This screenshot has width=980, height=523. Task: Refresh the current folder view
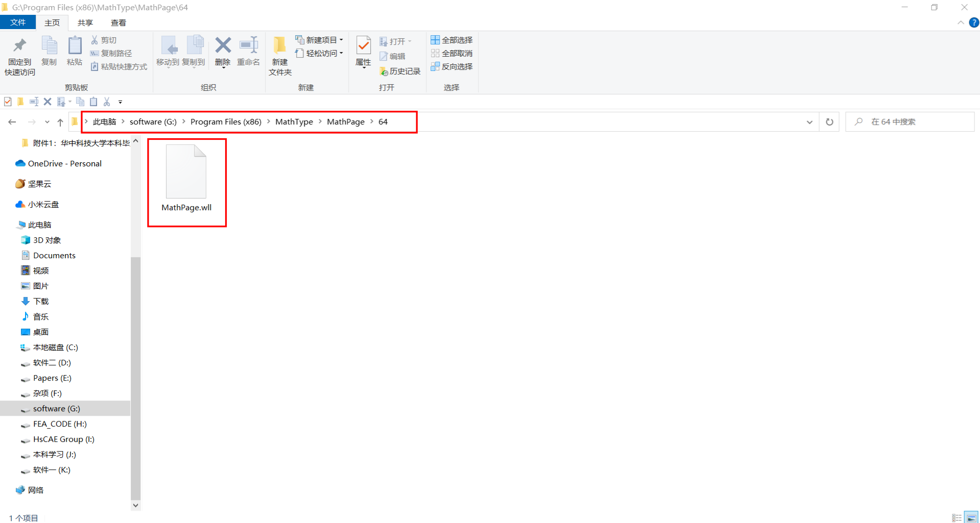829,122
